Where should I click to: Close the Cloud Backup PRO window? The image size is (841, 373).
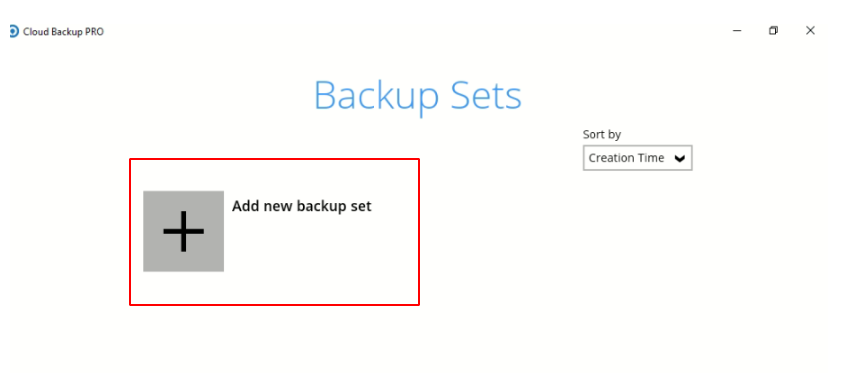[810, 31]
